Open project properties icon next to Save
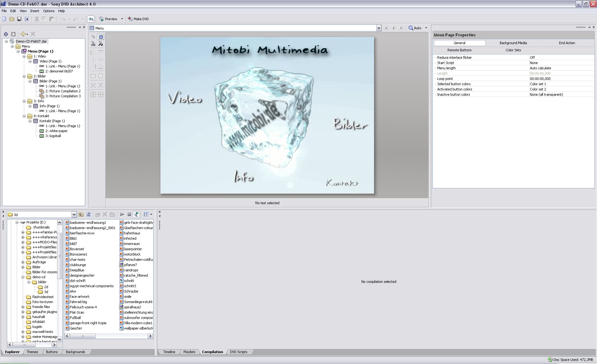The height and width of the screenshot is (364, 597). (27, 19)
